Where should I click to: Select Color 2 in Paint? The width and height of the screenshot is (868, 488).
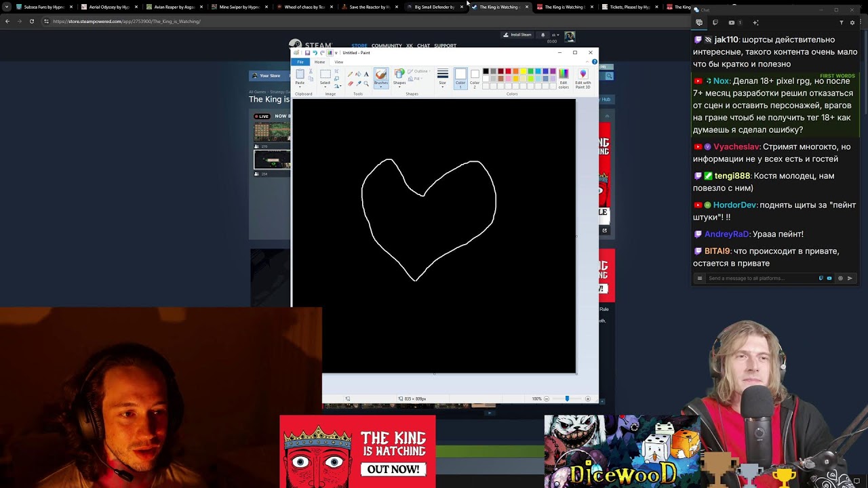click(x=475, y=79)
